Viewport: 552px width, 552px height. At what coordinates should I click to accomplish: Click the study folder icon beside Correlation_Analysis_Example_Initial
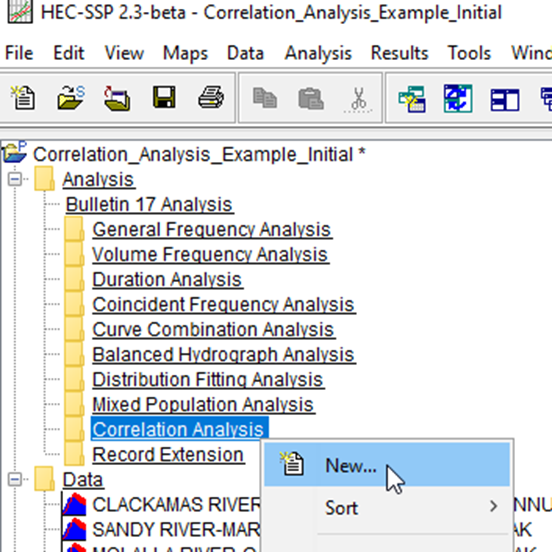click(x=15, y=152)
